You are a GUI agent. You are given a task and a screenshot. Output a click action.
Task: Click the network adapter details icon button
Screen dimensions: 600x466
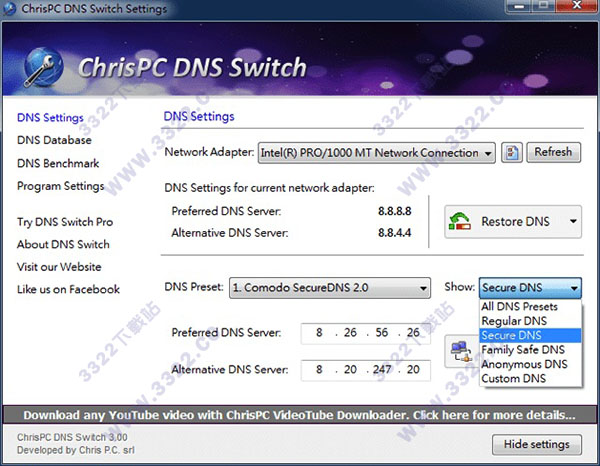tap(512, 153)
